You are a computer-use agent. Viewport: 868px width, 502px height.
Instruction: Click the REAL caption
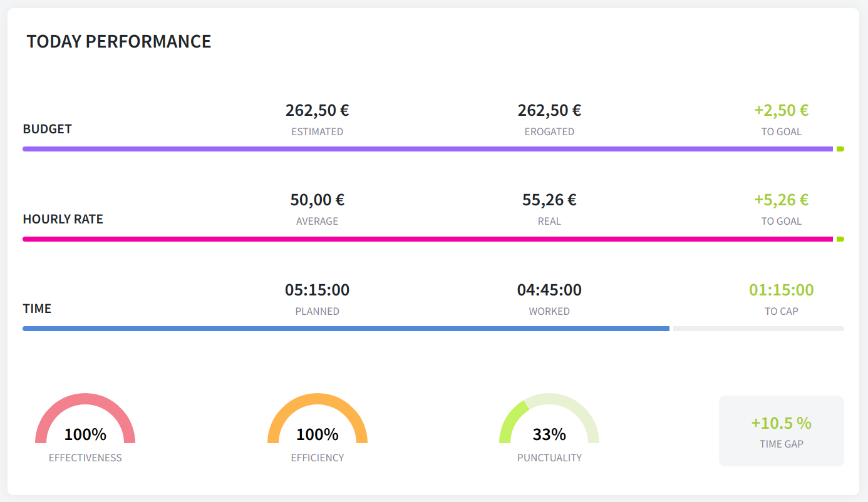[549, 221]
